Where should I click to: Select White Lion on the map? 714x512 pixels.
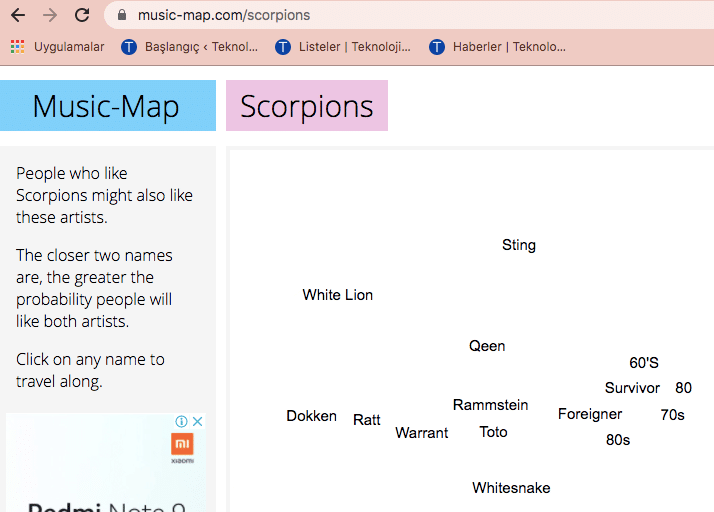pos(338,295)
